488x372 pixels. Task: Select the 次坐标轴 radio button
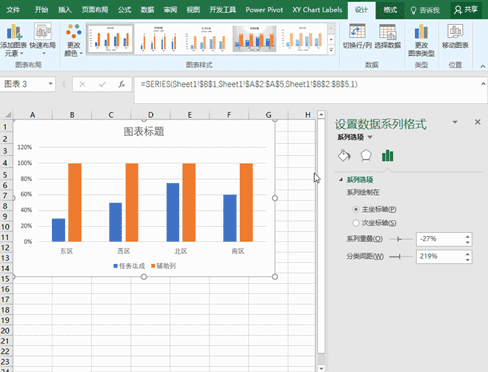click(356, 223)
